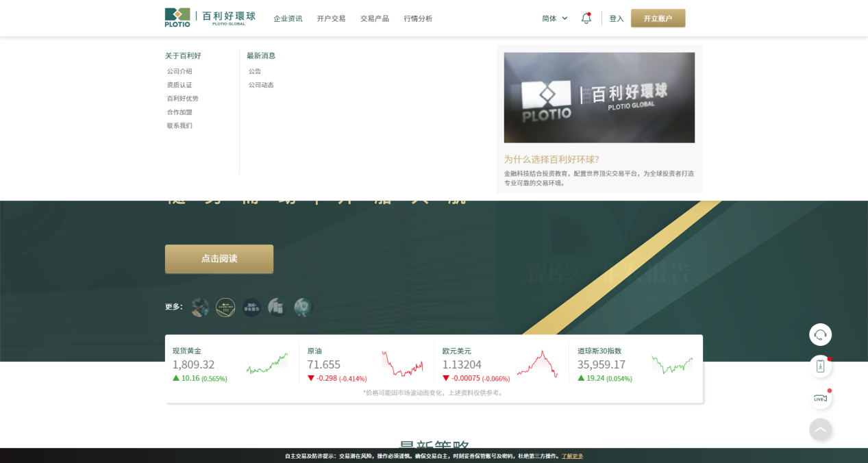This screenshot has width=868, height=463.
Task: Open the 行情分析 navigation menu
Action: pos(418,18)
